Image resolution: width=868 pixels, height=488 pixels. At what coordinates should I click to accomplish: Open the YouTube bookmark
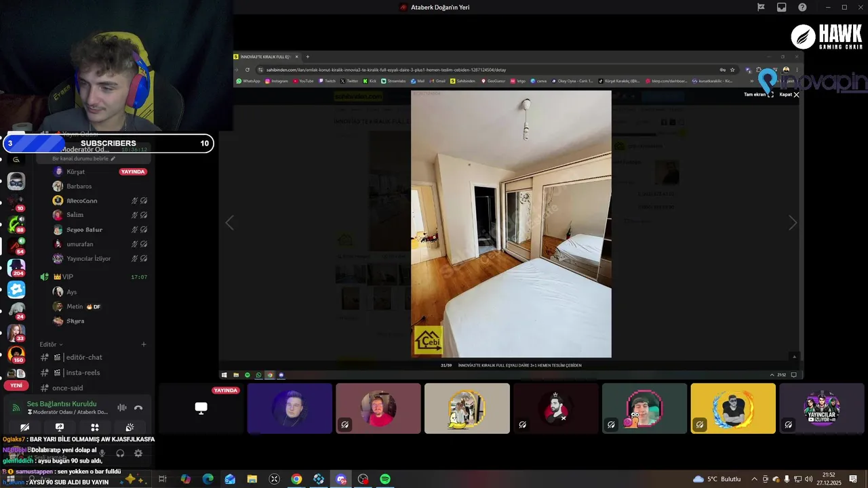pyautogui.click(x=303, y=81)
